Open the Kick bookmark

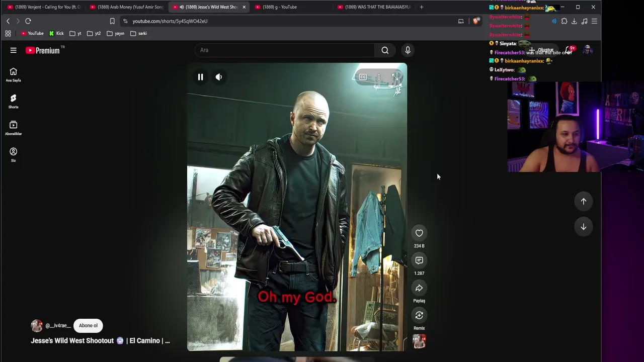56,34
